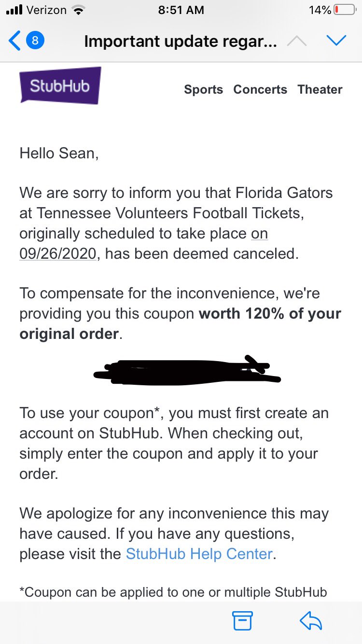Tap the coupon fine print footnote
Screen dimensions: 362x644
[173, 592]
